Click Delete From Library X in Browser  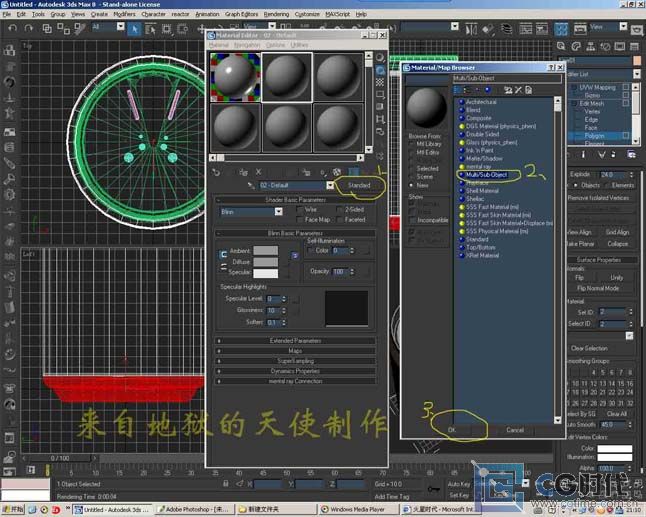[518, 90]
